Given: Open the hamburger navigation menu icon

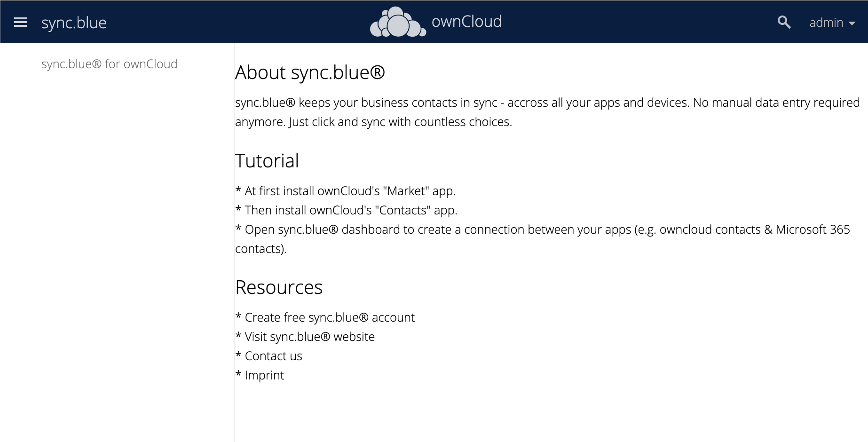Looking at the screenshot, I should click(21, 22).
